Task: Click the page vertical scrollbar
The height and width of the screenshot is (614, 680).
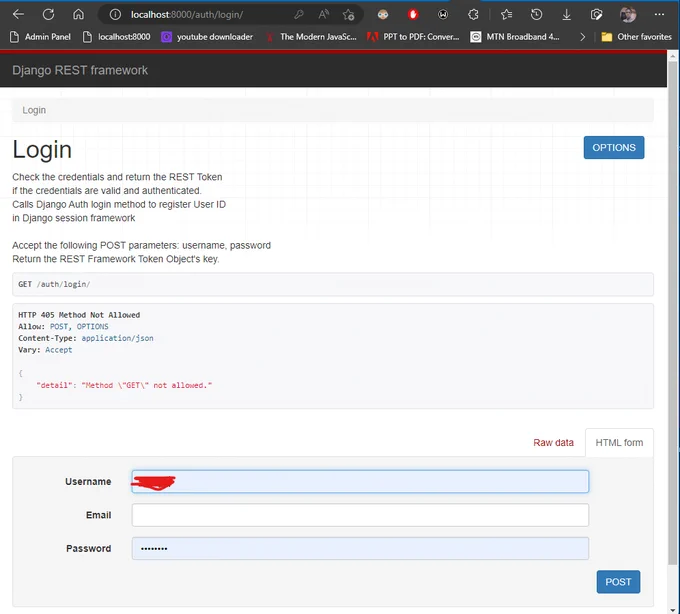Action: pos(673,312)
